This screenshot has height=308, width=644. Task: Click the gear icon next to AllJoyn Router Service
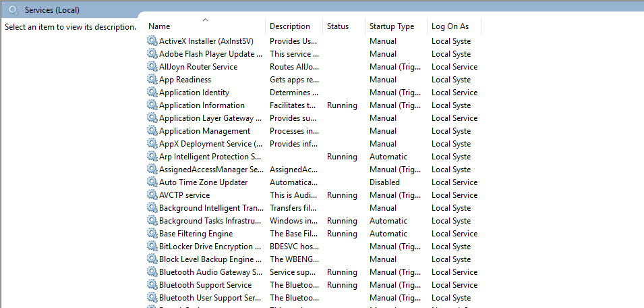(152, 67)
